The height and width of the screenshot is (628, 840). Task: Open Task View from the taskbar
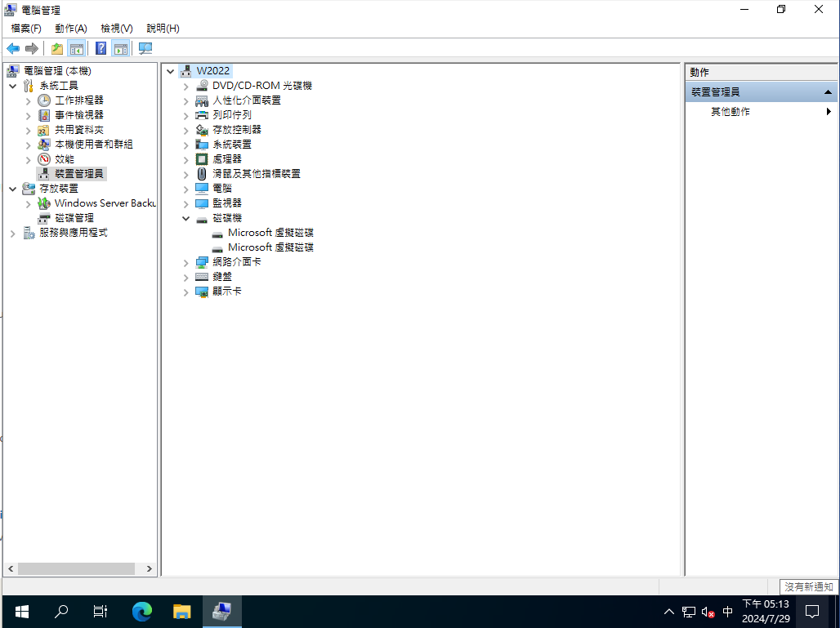tap(101, 612)
